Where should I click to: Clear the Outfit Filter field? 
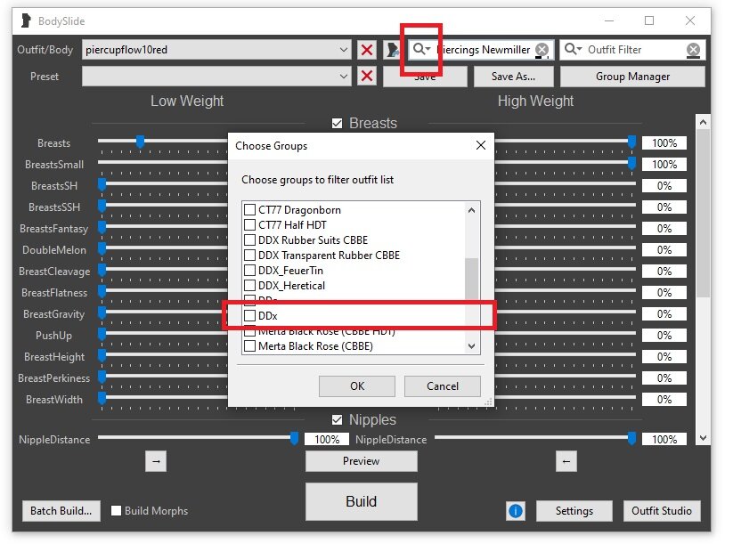tap(693, 50)
